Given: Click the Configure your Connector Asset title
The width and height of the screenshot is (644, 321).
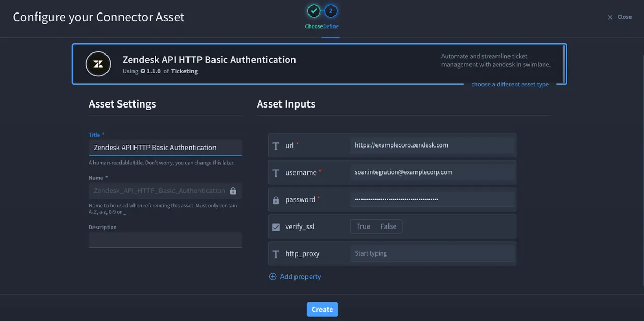Looking at the screenshot, I should (x=99, y=17).
